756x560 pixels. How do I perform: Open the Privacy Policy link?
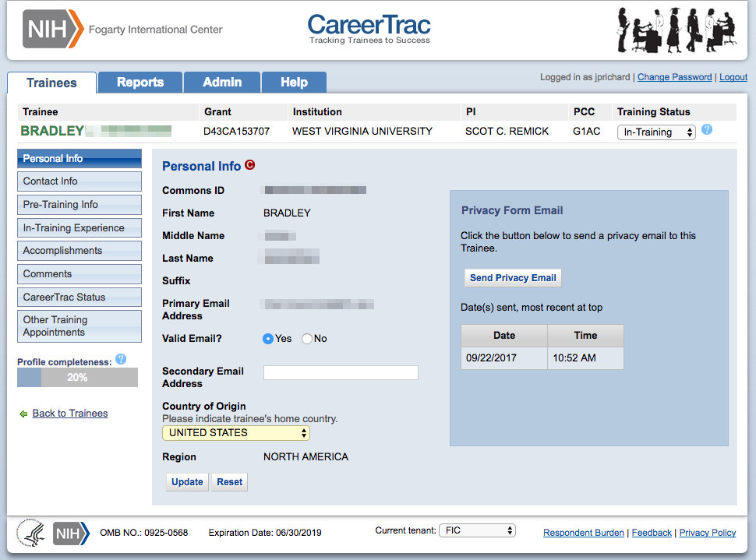(x=708, y=533)
